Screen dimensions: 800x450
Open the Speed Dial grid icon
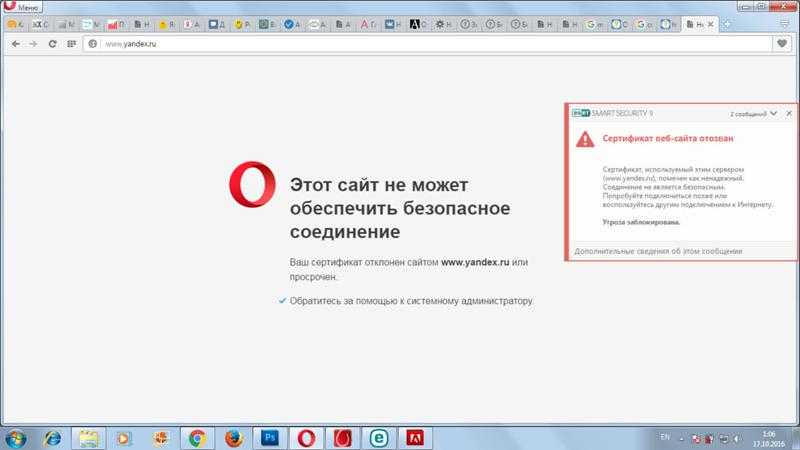pyautogui.click(x=71, y=44)
